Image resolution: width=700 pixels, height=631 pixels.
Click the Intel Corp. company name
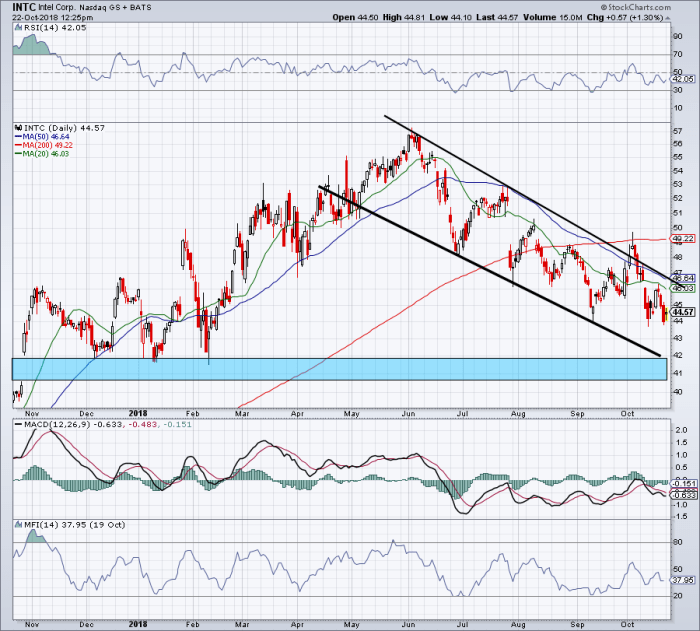pyautogui.click(x=58, y=8)
